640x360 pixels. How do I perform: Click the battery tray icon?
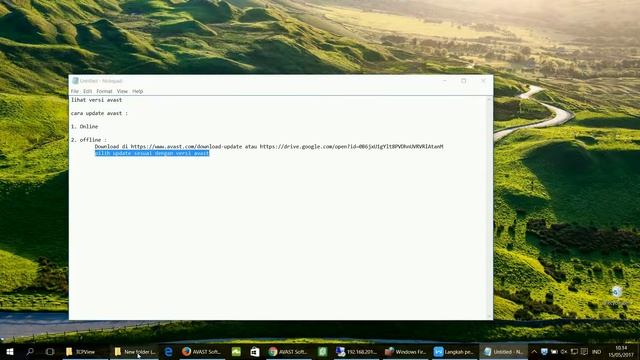[554, 351]
